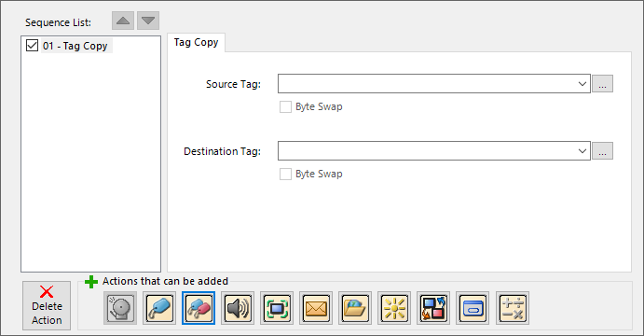Add the math operators action icon
Viewport: 644px width, 336px height.
[x=513, y=308]
